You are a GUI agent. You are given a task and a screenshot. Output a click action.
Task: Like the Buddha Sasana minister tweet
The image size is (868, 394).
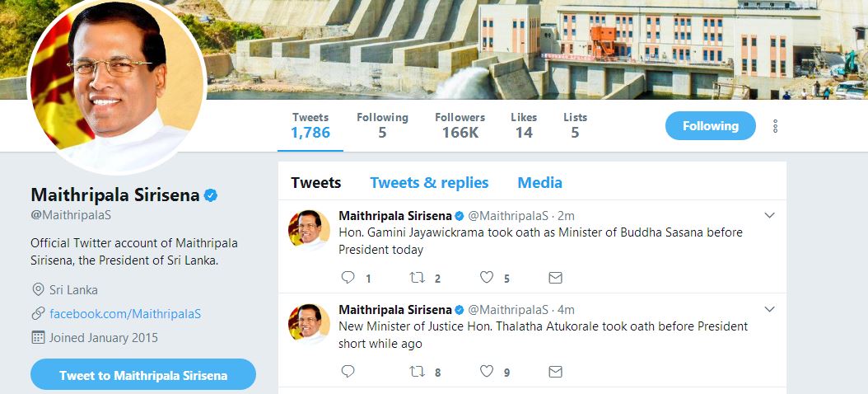[x=487, y=278]
